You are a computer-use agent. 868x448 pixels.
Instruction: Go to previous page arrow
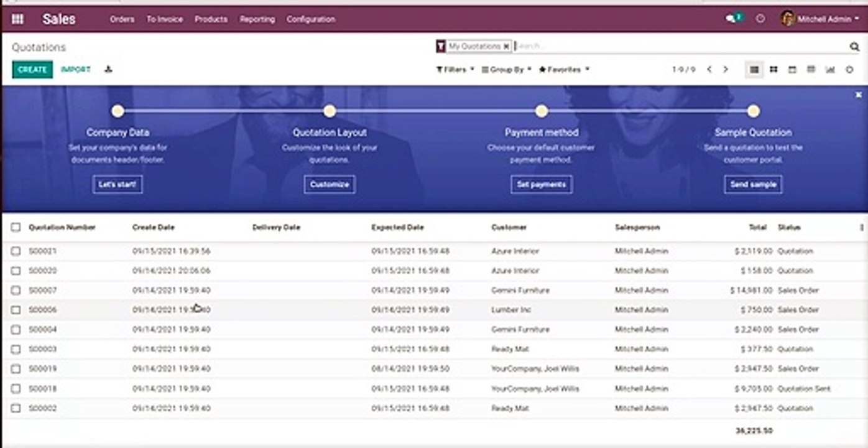pyautogui.click(x=709, y=70)
